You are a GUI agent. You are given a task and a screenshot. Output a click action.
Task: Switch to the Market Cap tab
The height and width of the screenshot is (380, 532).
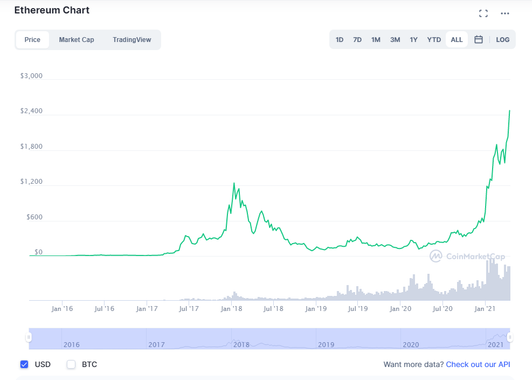tap(76, 40)
